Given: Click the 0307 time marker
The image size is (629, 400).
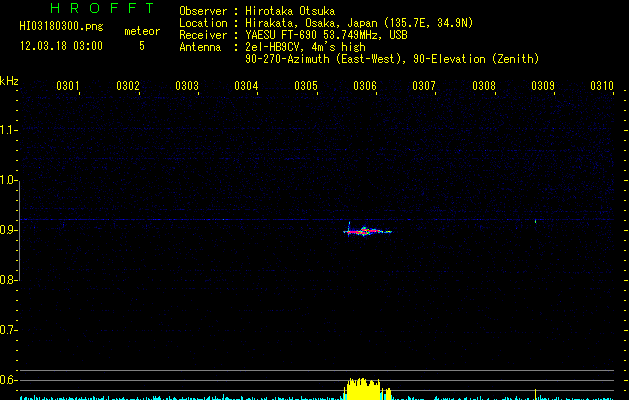Looking at the screenshot, I should tap(424, 86).
